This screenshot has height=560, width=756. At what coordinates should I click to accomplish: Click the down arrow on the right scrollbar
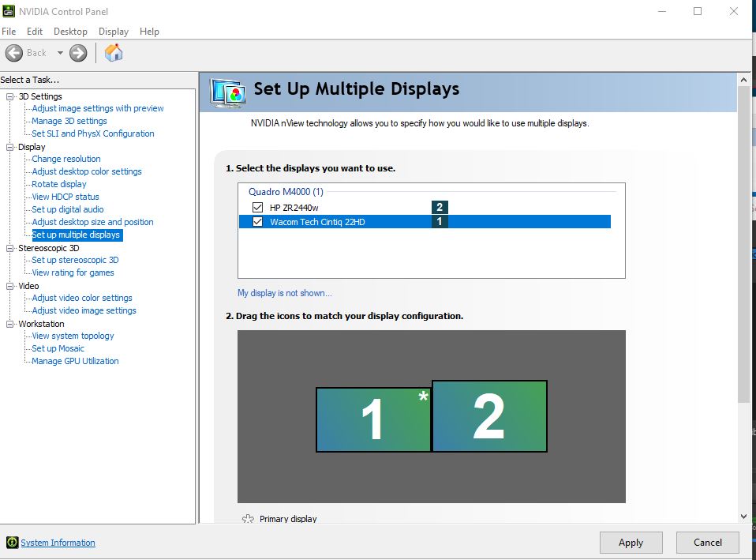pos(743,516)
